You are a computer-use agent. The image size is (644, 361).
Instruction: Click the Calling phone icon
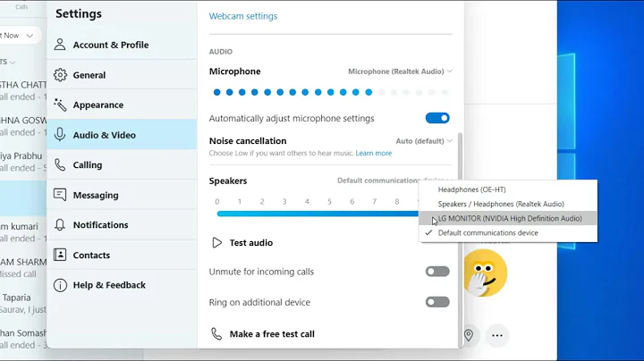60,164
